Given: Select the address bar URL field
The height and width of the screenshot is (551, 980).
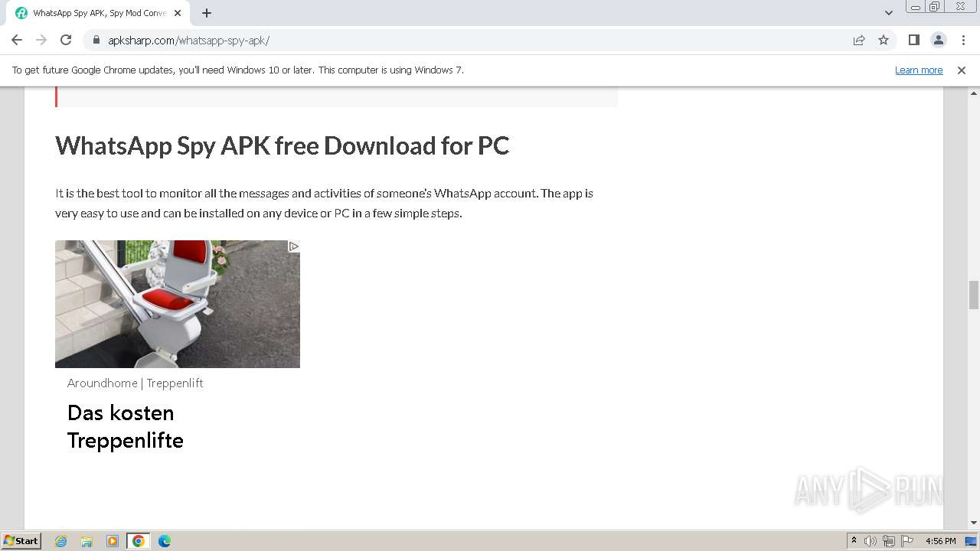Looking at the screenshot, I should (475, 40).
